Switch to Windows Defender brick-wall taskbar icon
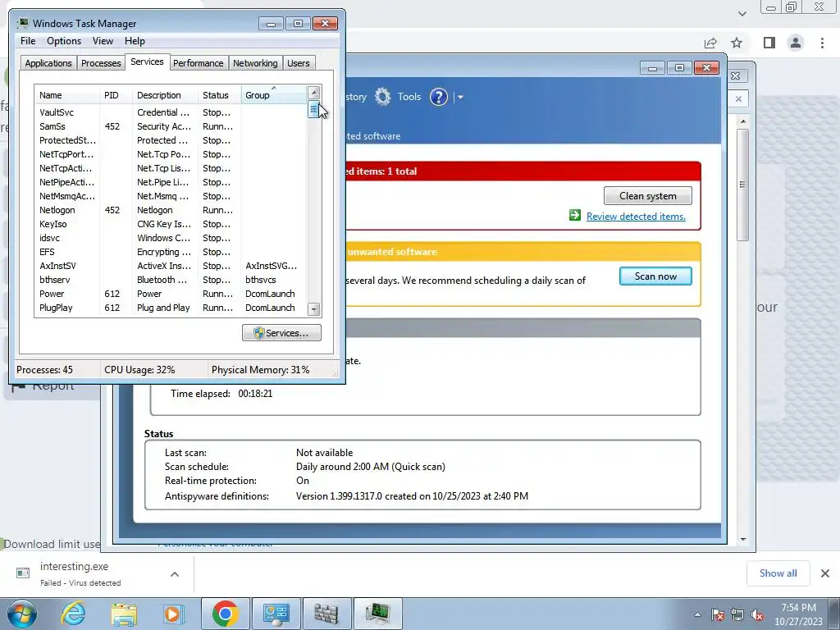Viewport: 840px width, 630px height. [x=326, y=614]
